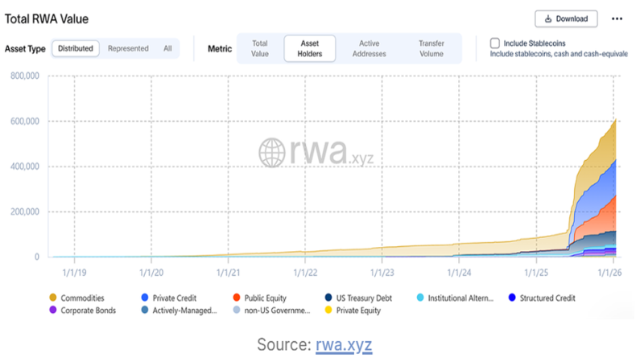Click the 1/1/25 date on the chart axis

click(536, 273)
